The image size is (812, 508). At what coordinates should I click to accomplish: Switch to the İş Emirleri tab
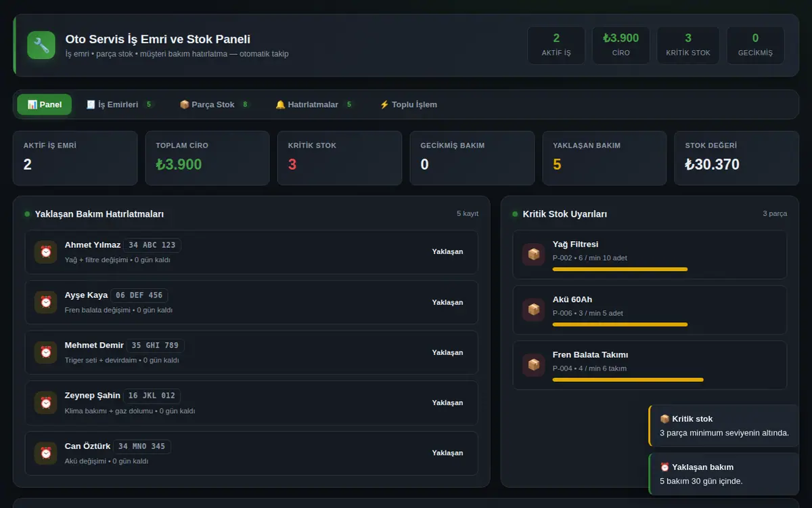coord(120,104)
